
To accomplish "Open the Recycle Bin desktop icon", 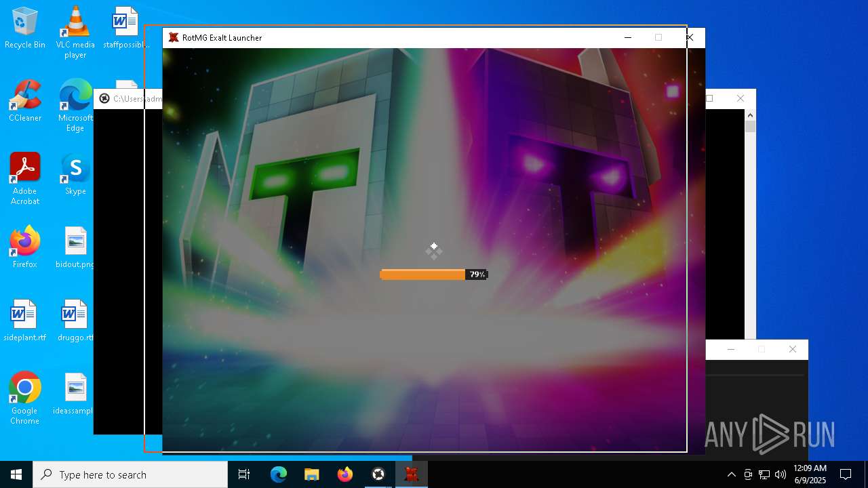I will pyautogui.click(x=25, y=28).
